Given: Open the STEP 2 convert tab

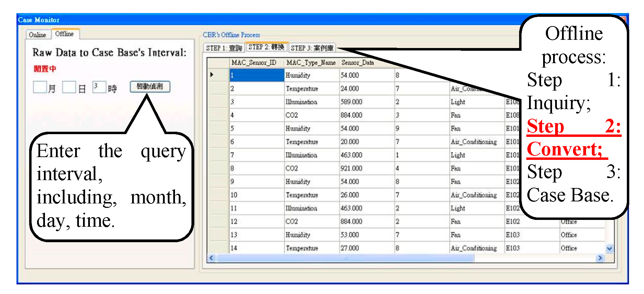Looking at the screenshot, I should pos(267,47).
